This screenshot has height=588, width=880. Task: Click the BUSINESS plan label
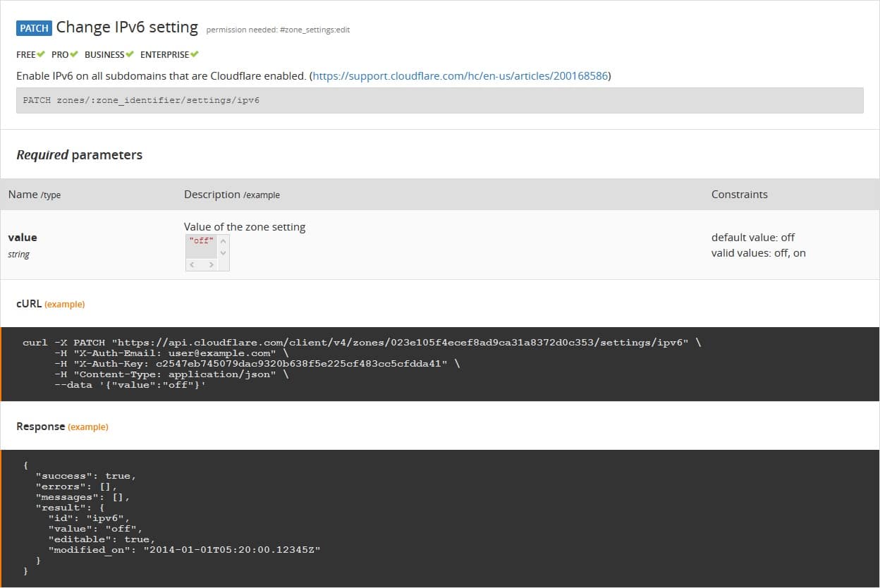(x=104, y=54)
